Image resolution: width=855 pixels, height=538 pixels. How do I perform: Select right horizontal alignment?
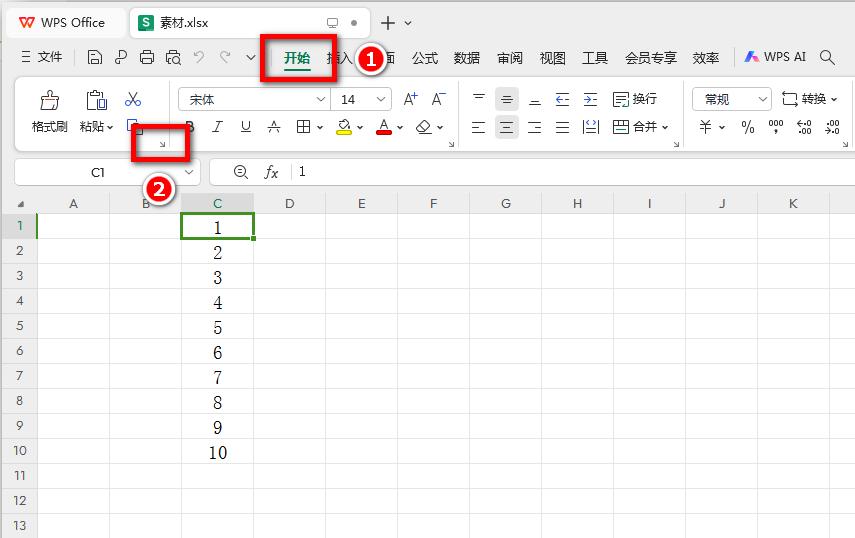535,128
